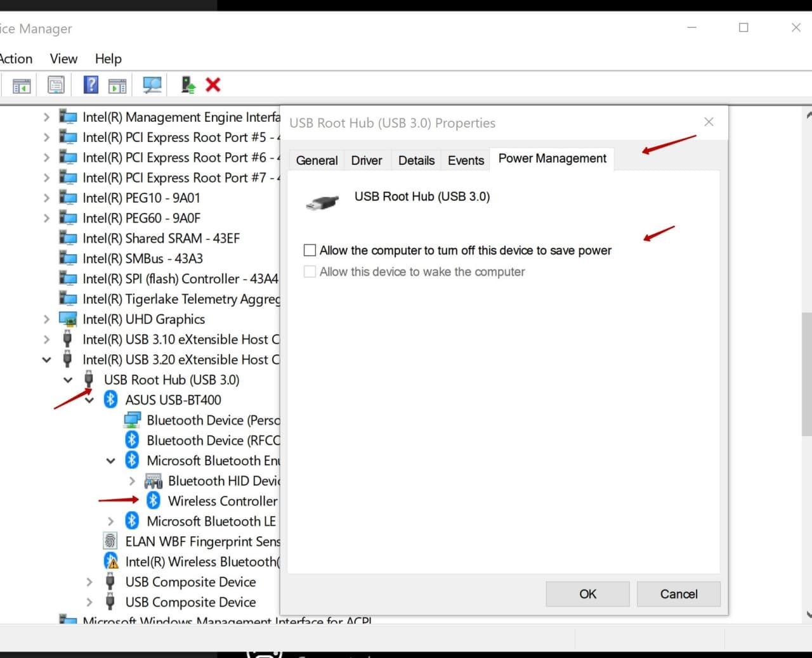
Task: Open the View menu
Action: 63,59
